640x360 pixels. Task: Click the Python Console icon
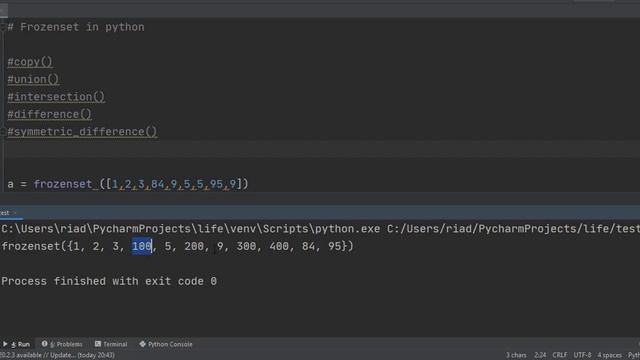coord(142,344)
